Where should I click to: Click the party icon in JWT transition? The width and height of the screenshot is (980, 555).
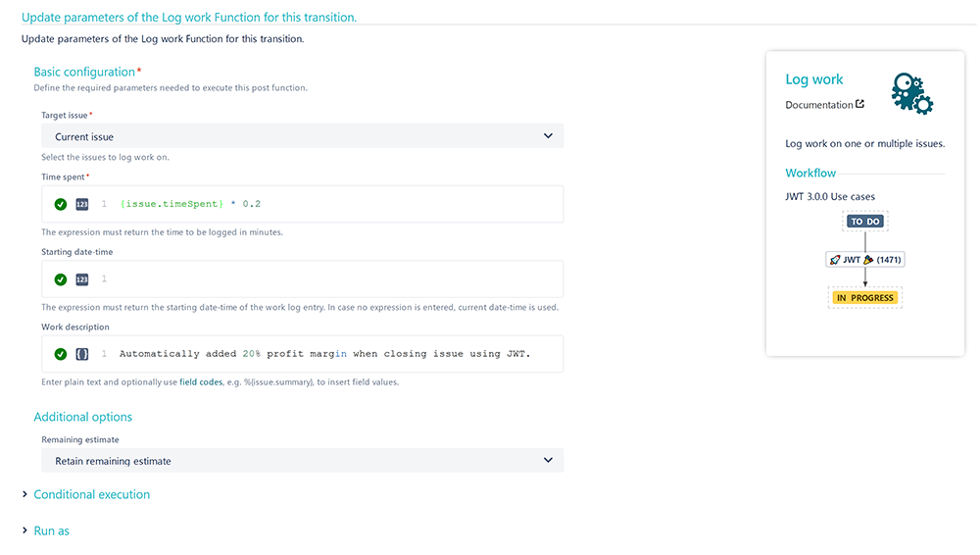pyautogui.click(x=868, y=260)
